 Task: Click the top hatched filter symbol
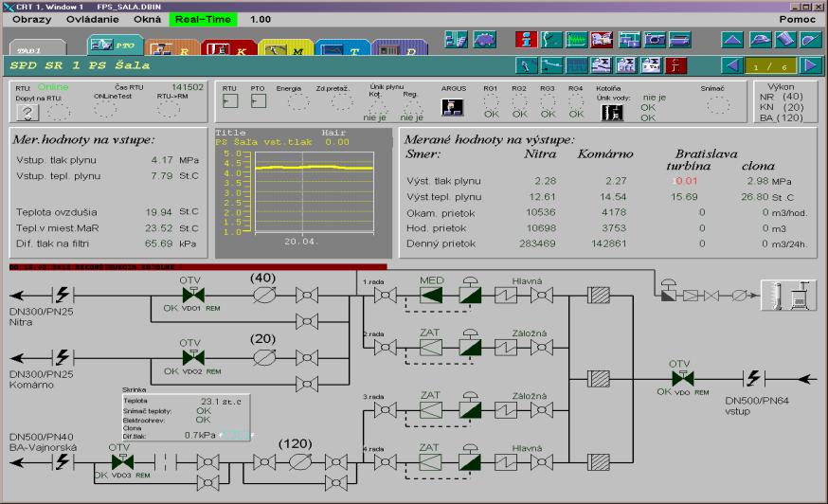coord(599,295)
